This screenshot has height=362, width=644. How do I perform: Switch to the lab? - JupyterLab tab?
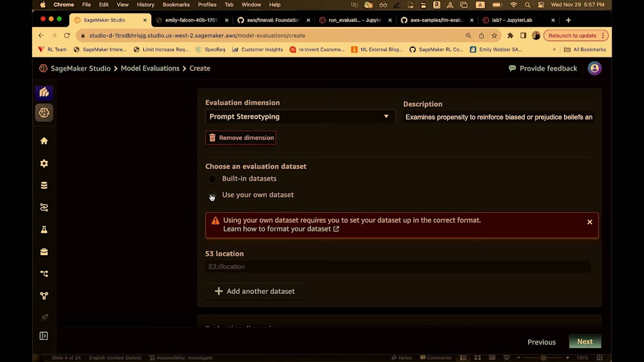pyautogui.click(x=517, y=20)
